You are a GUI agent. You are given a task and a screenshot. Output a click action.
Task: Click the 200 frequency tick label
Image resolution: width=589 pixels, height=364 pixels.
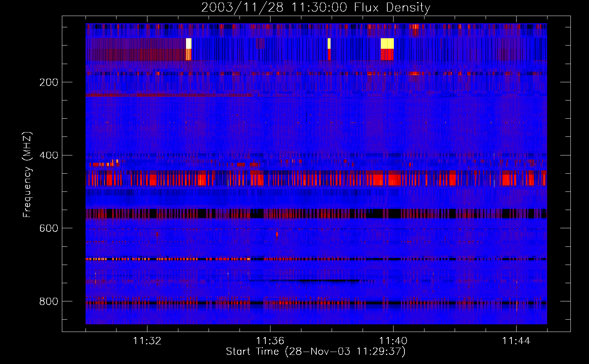[x=49, y=82]
